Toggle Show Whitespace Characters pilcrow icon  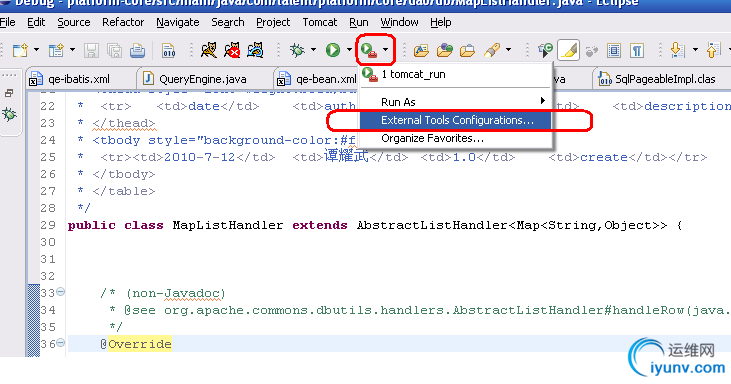pos(637,50)
